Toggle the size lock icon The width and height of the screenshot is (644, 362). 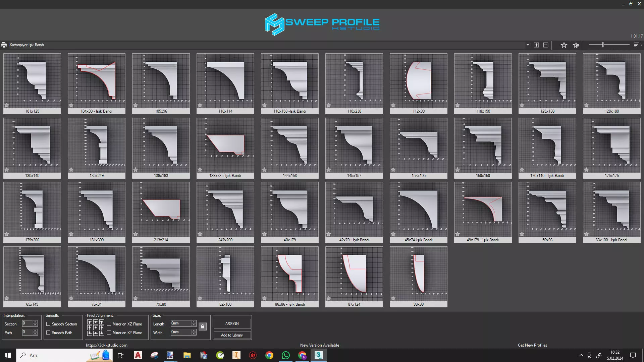[203, 326]
